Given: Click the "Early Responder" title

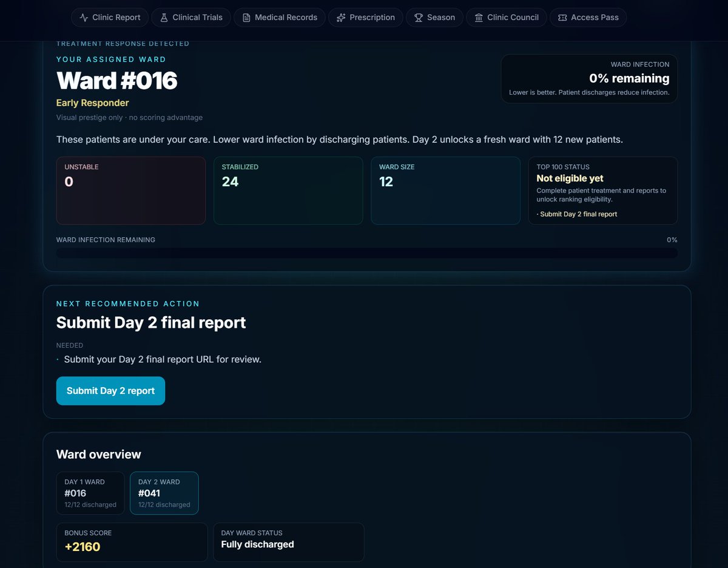Looking at the screenshot, I should tap(92, 103).
